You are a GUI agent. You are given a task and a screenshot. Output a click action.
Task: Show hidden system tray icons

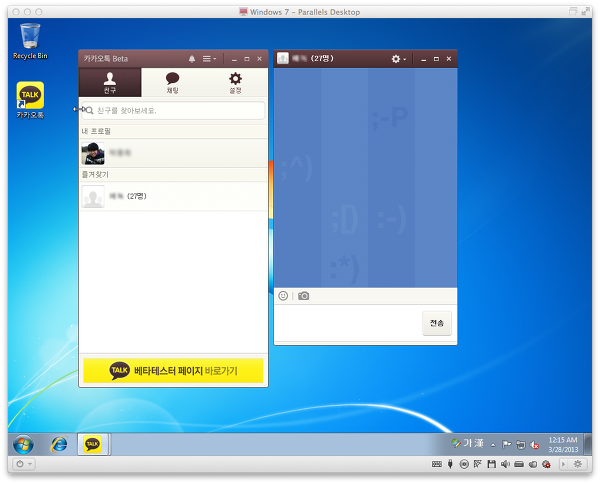pyautogui.click(x=493, y=445)
